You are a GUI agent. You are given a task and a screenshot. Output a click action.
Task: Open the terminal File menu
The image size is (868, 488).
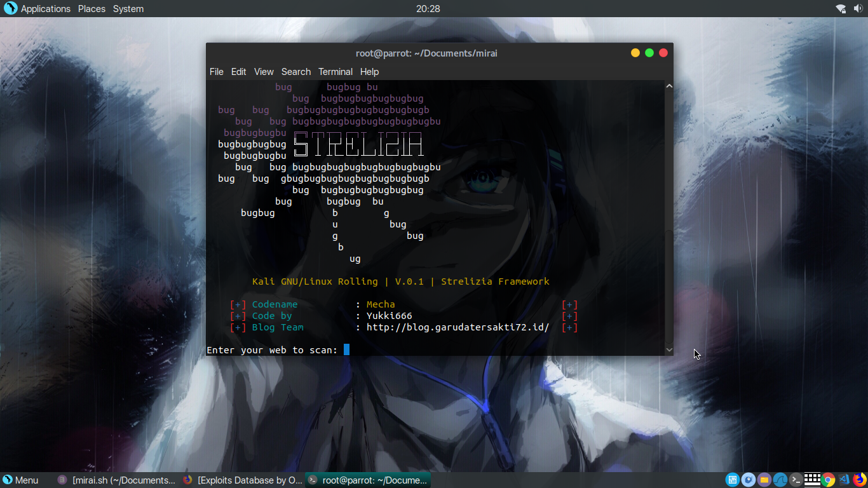click(x=217, y=72)
